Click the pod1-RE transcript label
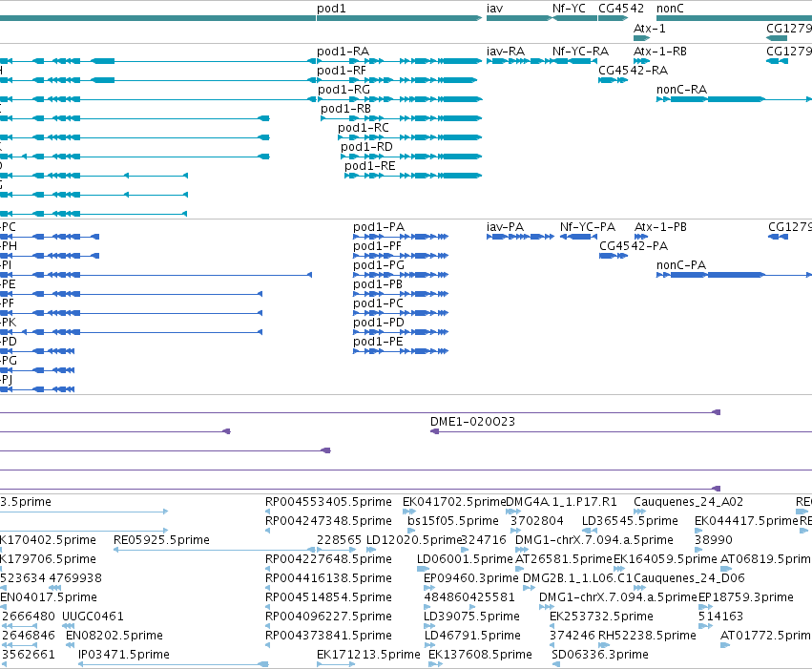The width and height of the screenshot is (812, 669). (370, 166)
